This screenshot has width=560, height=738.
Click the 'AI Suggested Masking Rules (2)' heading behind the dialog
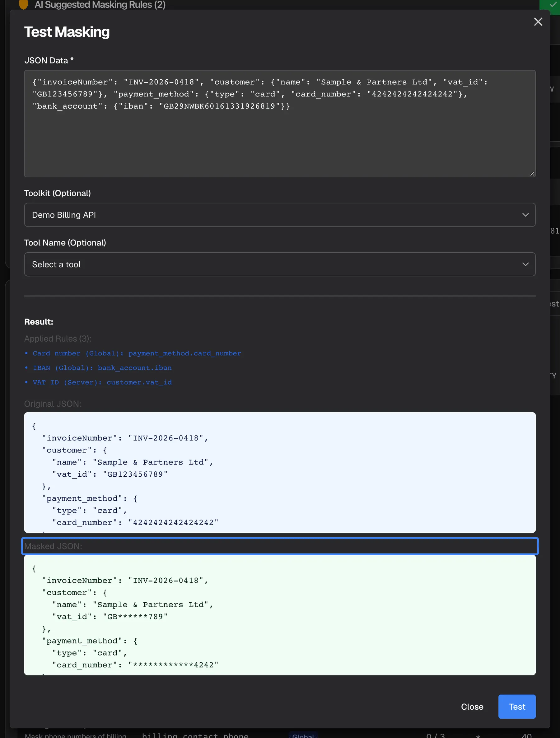pyautogui.click(x=100, y=5)
